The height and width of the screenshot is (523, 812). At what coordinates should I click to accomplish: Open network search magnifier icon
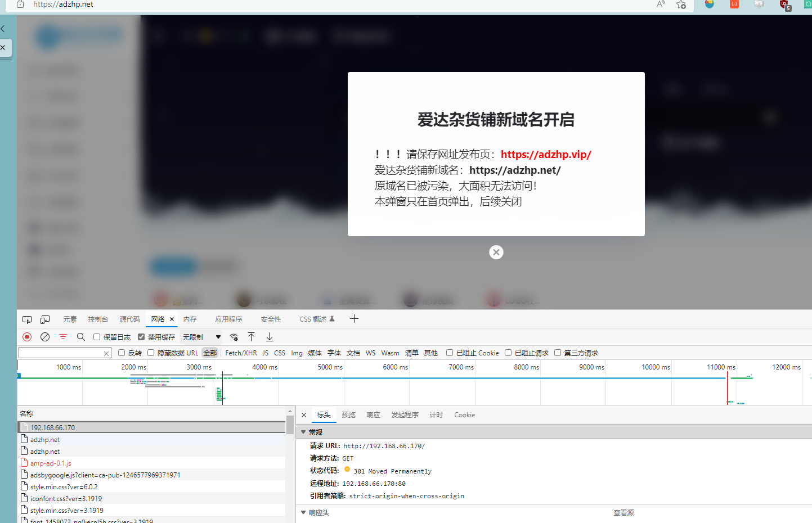pyautogui.click(x=81, y=337)
